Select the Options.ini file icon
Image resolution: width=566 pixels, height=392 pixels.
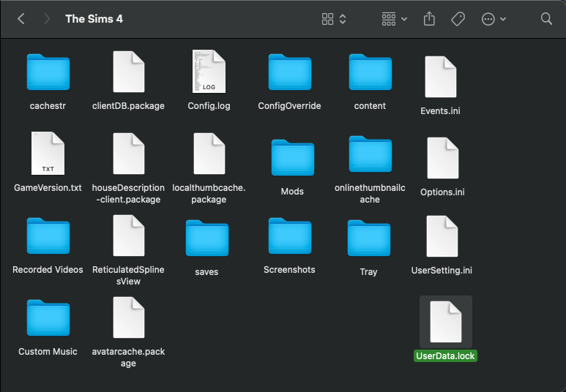coord(442,157)
